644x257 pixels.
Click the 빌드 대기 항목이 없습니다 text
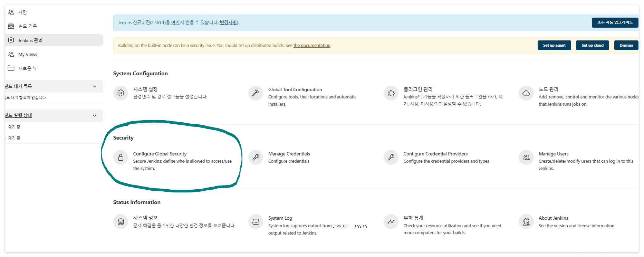tap(26, 98)
